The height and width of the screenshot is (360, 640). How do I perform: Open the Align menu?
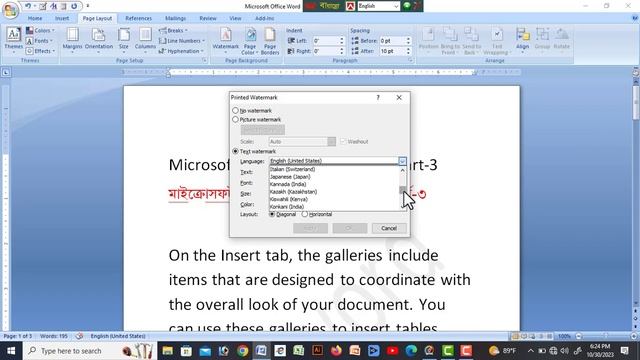(522, 40)
